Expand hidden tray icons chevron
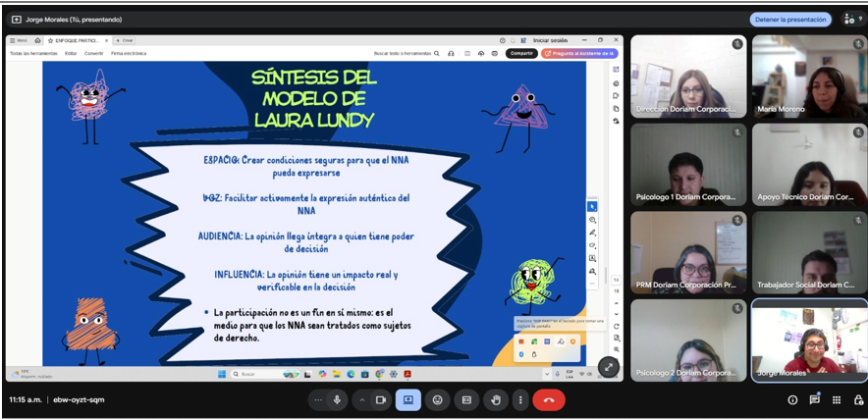 point(548,374)
